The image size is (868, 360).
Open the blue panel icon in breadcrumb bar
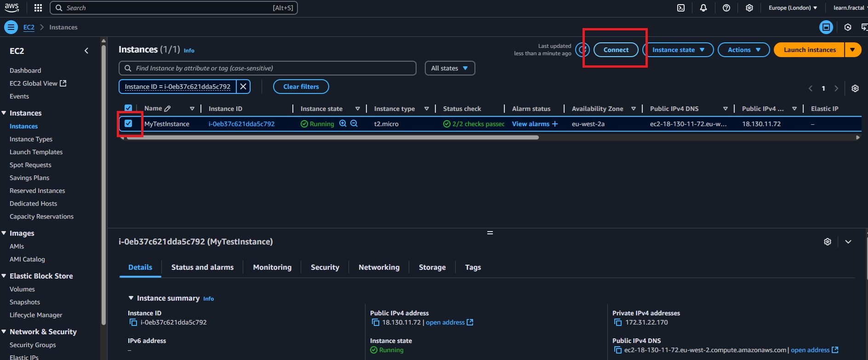(x=826, y=27)
